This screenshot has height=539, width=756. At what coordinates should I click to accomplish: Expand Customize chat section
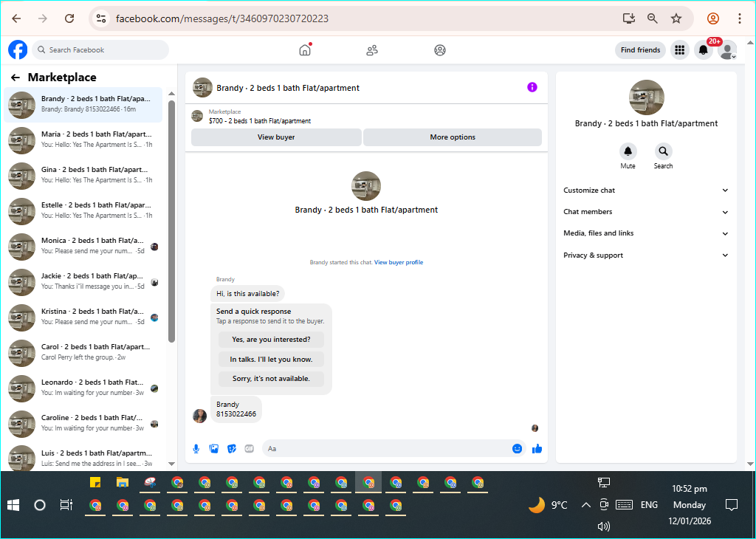click(646, 190)
